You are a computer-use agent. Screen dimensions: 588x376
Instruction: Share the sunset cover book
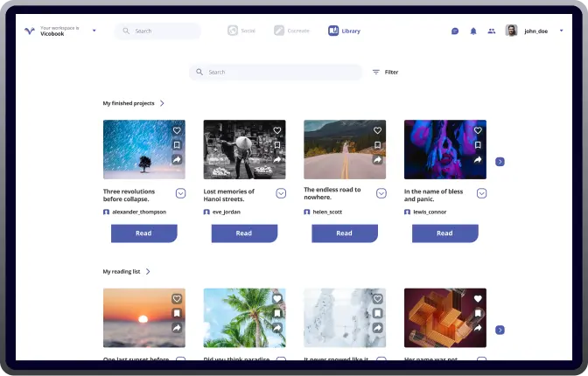[177, 328]
